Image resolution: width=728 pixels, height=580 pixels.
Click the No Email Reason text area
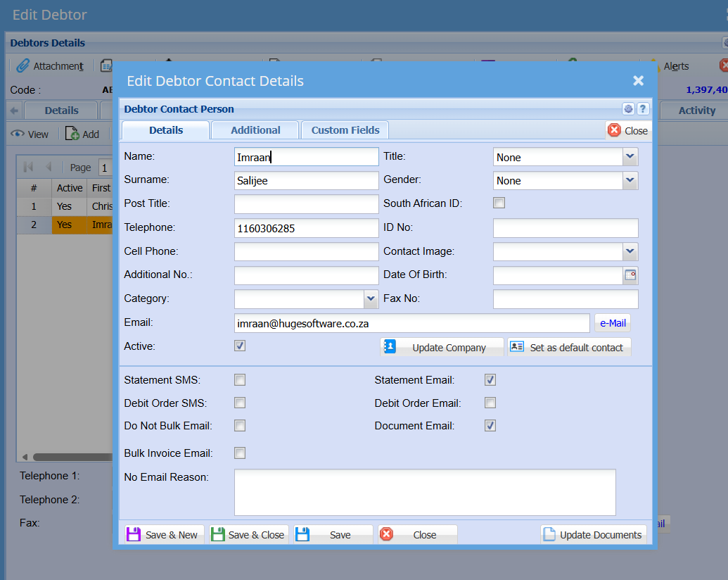pos(425,492)
